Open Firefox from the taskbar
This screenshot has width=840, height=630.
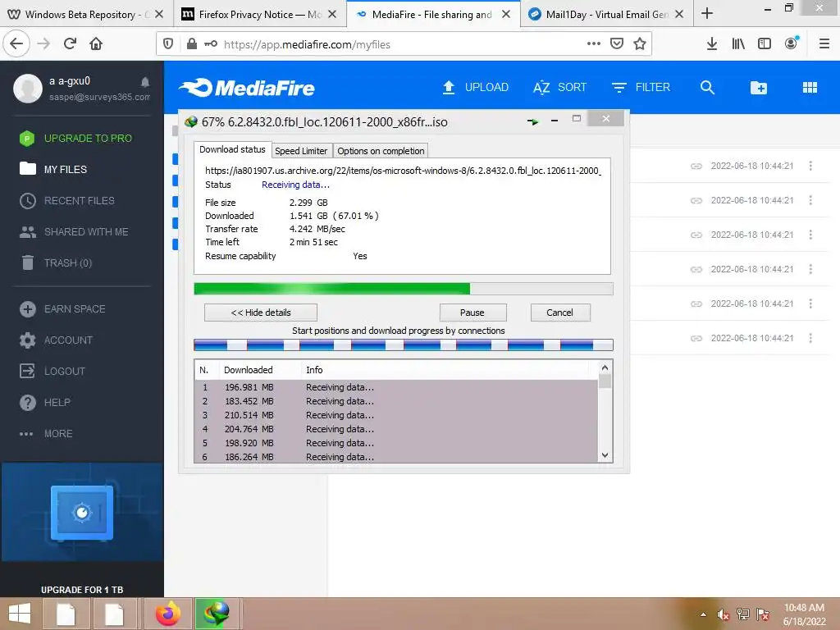(168, 614)
